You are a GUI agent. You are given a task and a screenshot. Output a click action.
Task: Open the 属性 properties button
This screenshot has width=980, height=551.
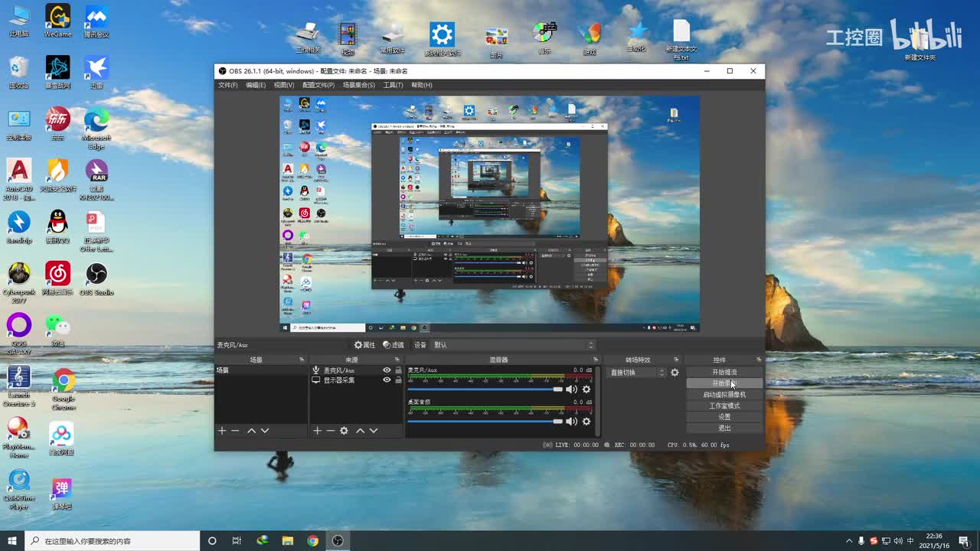(x=364, y=345)
